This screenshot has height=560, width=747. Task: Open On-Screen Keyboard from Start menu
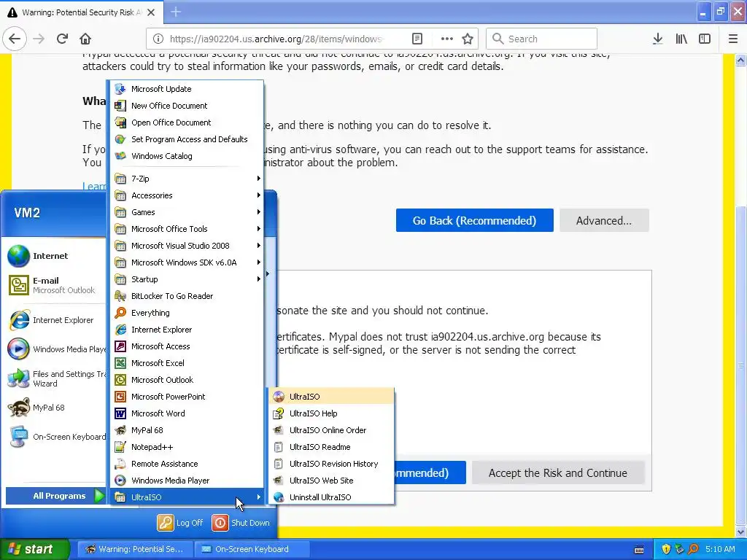click(x=55, y=437)
